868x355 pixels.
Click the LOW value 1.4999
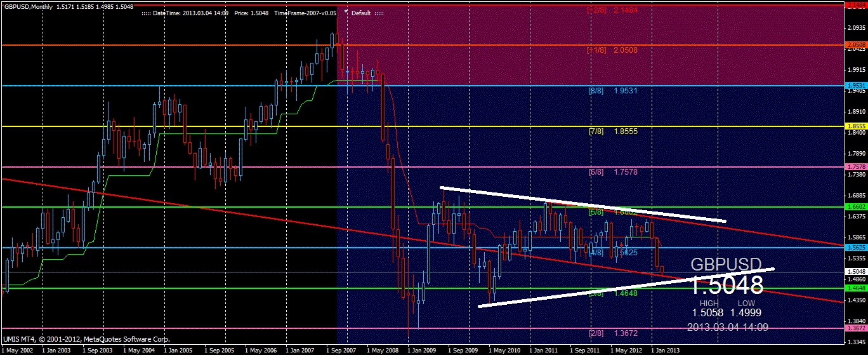click(x=745, y=312)
